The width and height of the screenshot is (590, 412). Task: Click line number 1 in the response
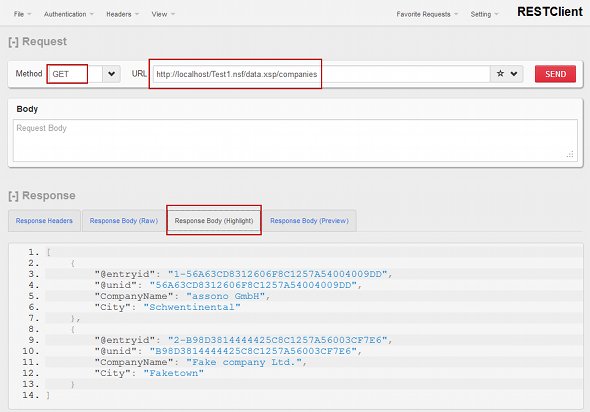[x=33, y=252]
